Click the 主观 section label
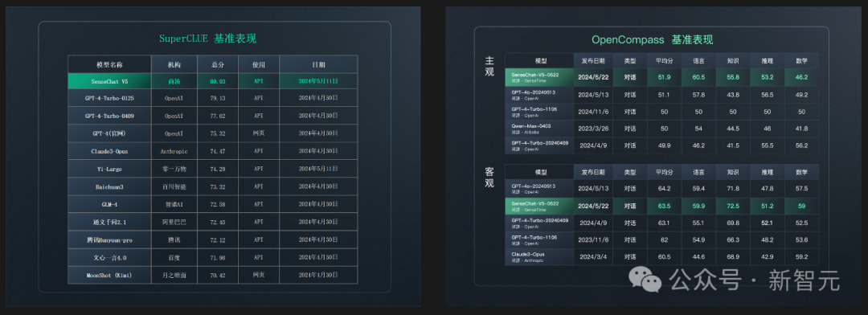 (x=489, y=66)
